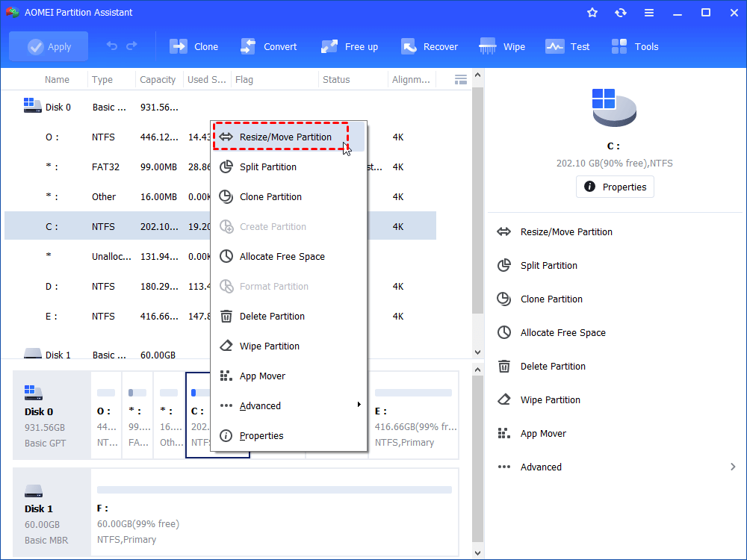Click Resize/Move Partition in right panel
This screenshot has width=747, height=560.
(x=554, y=232)
